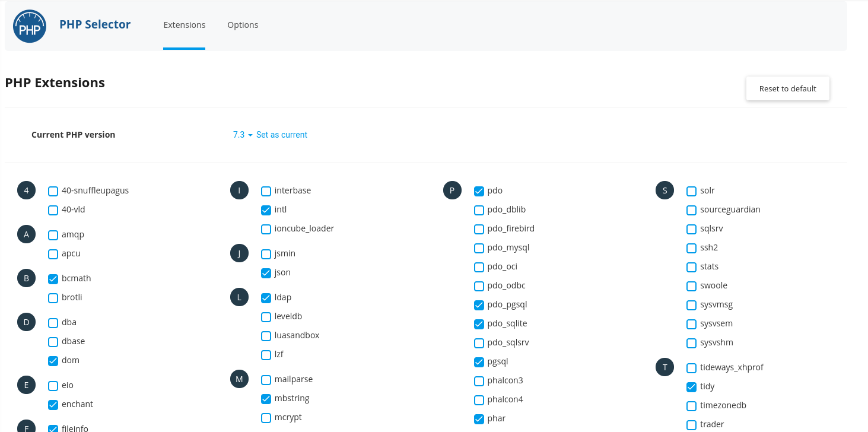This screenshot has height=432, width=868.
Task: Switch to the Options tab
Action: [x=243, y=25]
